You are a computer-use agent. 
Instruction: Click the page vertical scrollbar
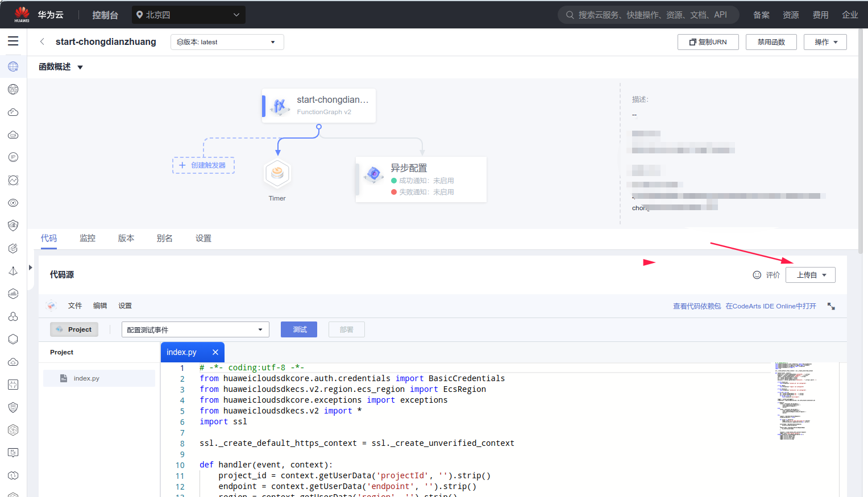(861, 141)
